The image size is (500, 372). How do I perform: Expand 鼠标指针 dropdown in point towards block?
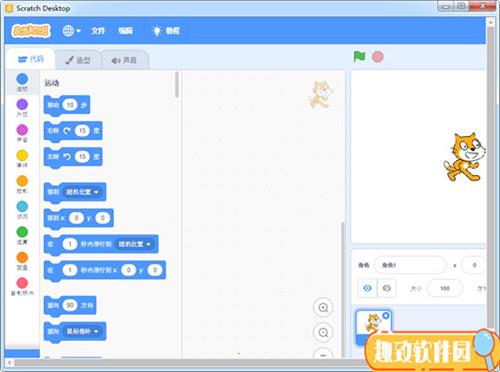(x=82, y=331)
